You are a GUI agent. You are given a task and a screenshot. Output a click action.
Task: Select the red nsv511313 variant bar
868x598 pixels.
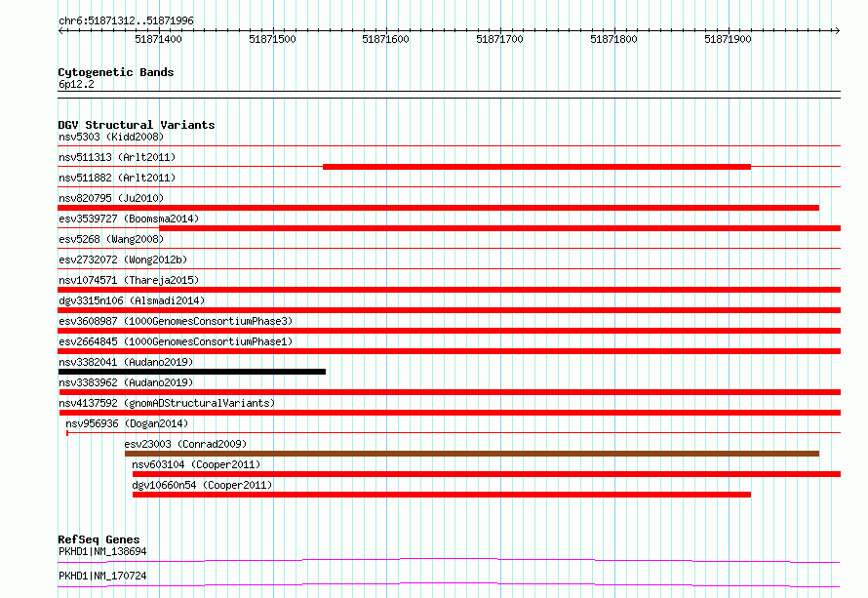pos(537,167)
